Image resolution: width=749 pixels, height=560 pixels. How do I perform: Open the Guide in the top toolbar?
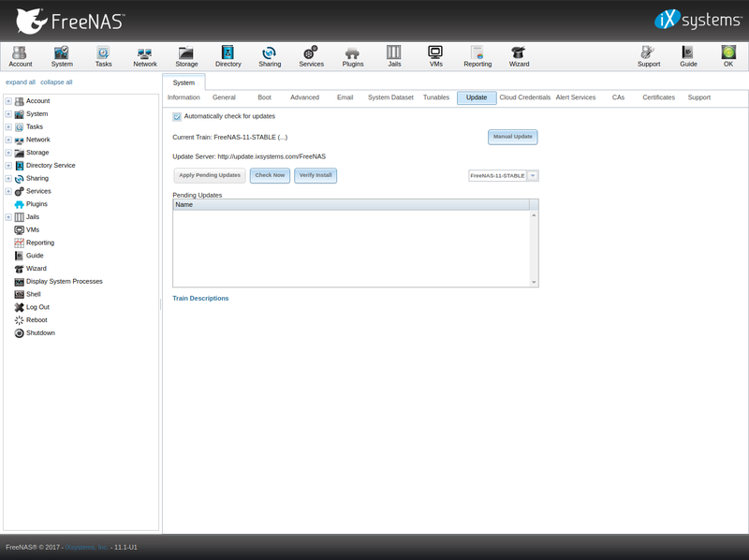tap(688, 56)
